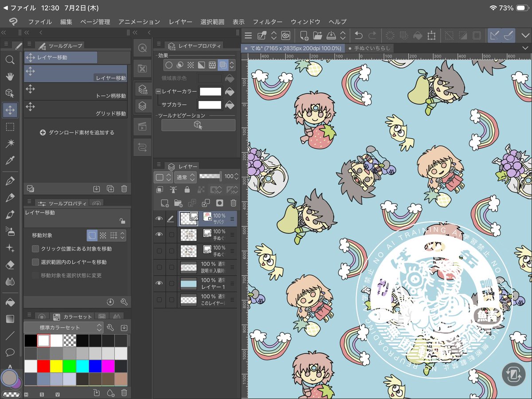Screen dimensions: 532x399
Task: Expand 移動対象 options arrows
Action: [x=123, y=235]
